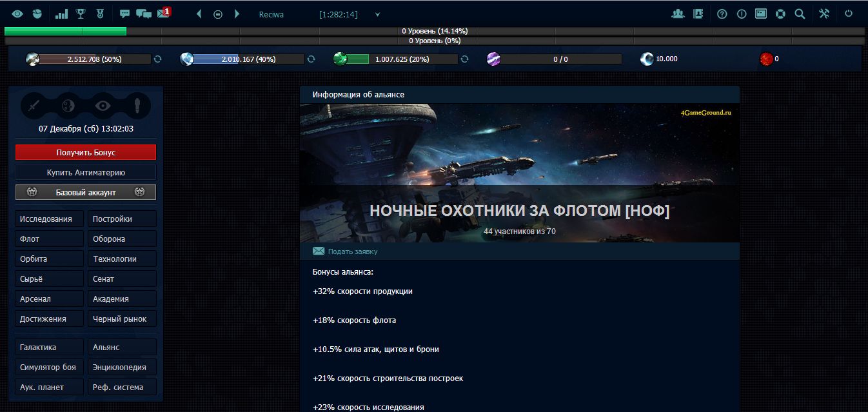Open the Реф. система menu
Viewport: 868px width, 412px height.
click(122, 387)
